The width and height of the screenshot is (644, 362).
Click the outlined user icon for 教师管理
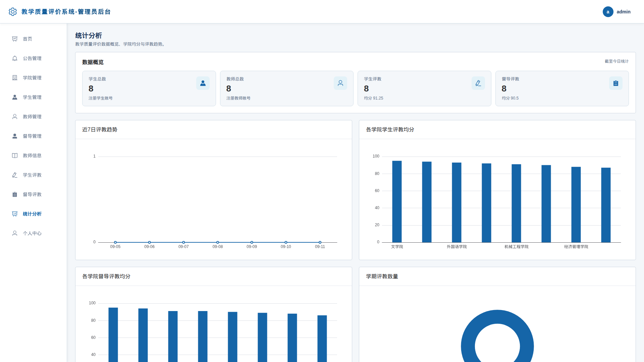[15, 117]
